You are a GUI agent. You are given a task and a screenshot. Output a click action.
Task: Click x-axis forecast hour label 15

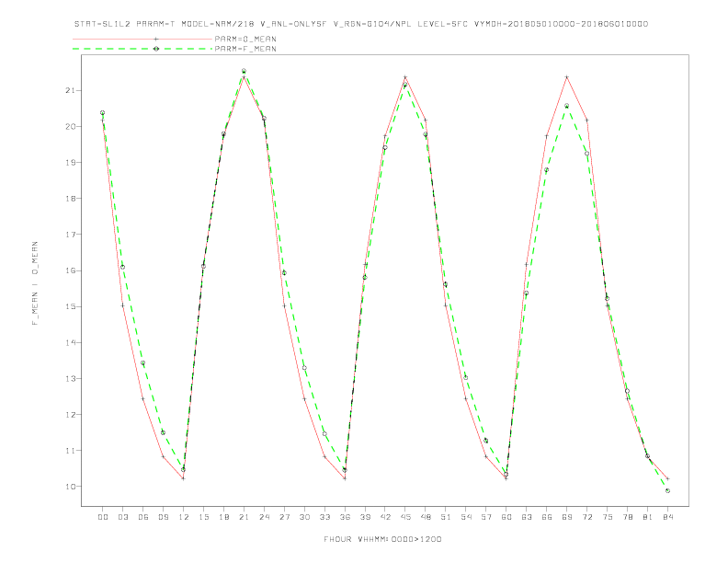203,517
